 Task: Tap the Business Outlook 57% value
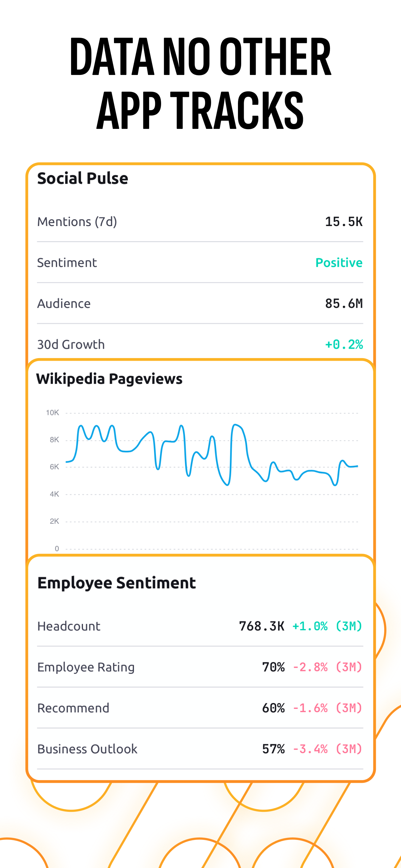[x=273, y=749]
